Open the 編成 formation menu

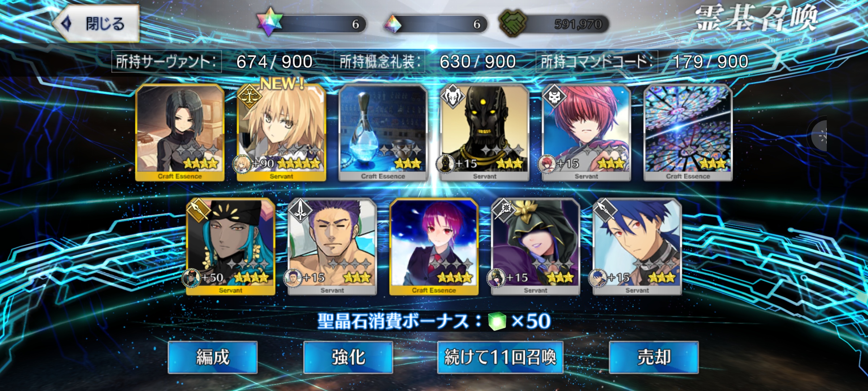point(213,357)
